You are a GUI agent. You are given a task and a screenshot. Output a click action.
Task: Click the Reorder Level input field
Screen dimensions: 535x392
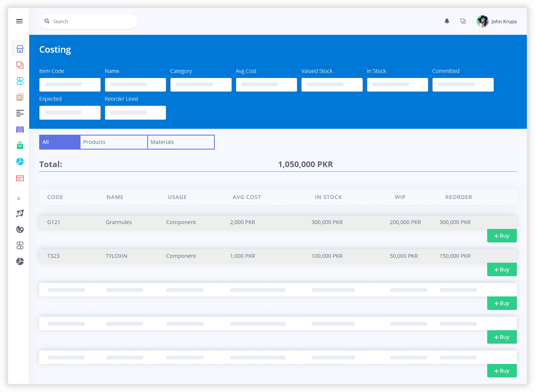click(135, 113)
